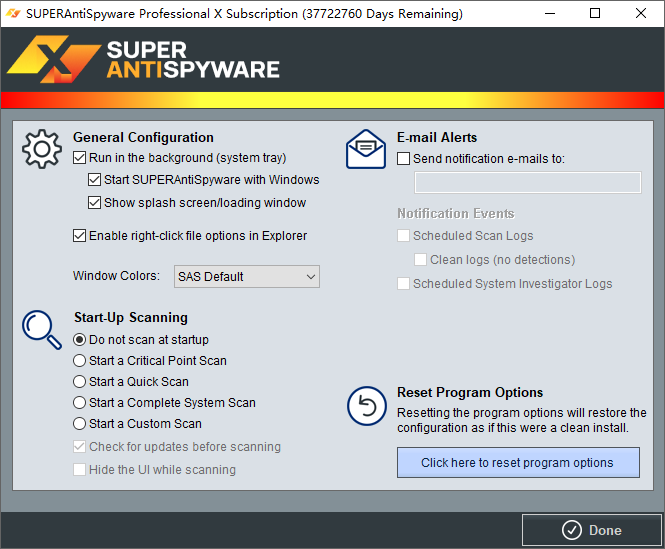Click Hide the UI while scanning checkbox
The width and height of the screenshot is (665, 549).
[79, 470]
